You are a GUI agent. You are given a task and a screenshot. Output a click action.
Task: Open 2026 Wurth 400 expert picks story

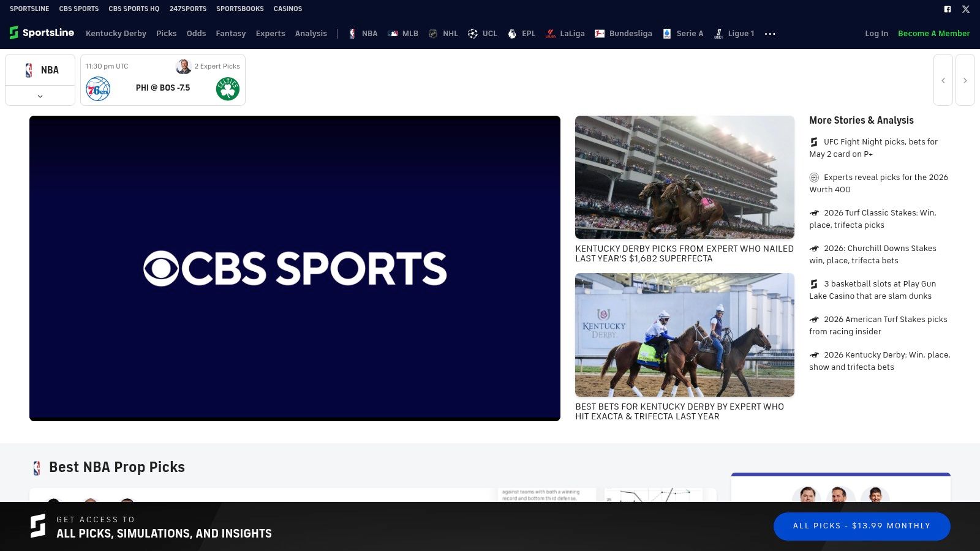pos(880,184)
